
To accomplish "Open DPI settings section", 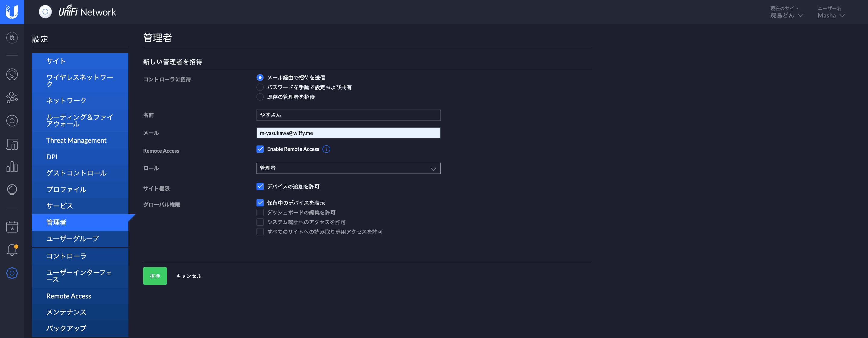I will point(80,157).
